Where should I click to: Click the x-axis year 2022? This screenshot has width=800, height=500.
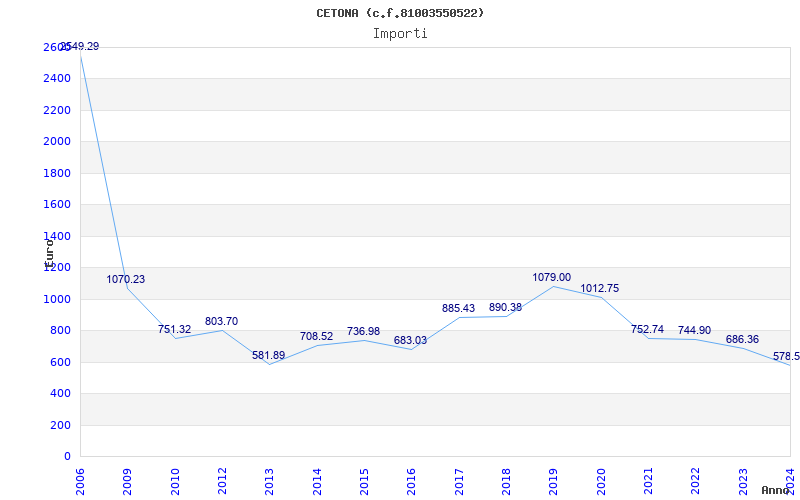coord(695,481)
